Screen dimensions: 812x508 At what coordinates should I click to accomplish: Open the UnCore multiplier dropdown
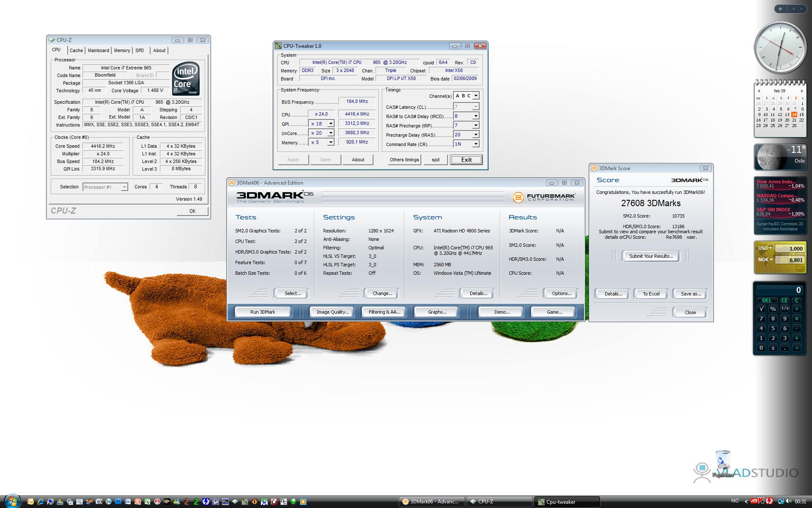click(331, 133)
